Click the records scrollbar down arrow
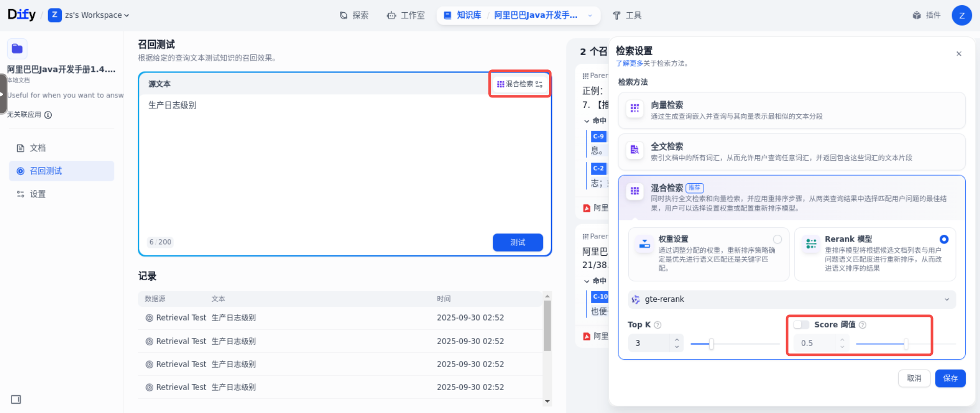 click(547, 402)
